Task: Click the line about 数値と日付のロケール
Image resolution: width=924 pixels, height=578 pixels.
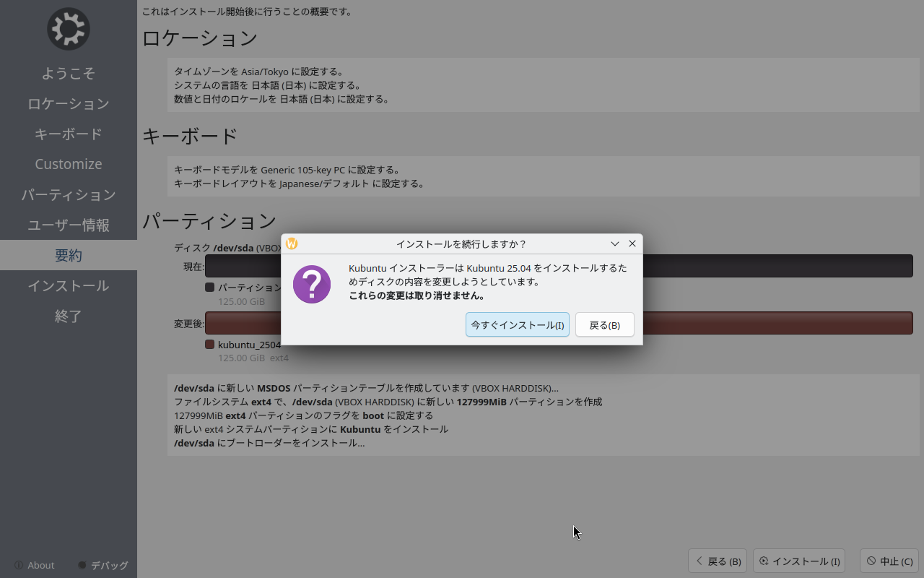Action: (x=282, y=99)
